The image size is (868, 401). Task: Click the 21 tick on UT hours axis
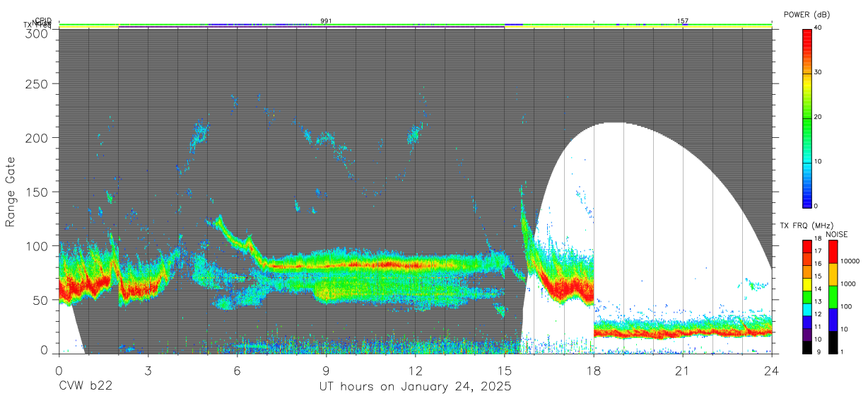coord(682,370)
